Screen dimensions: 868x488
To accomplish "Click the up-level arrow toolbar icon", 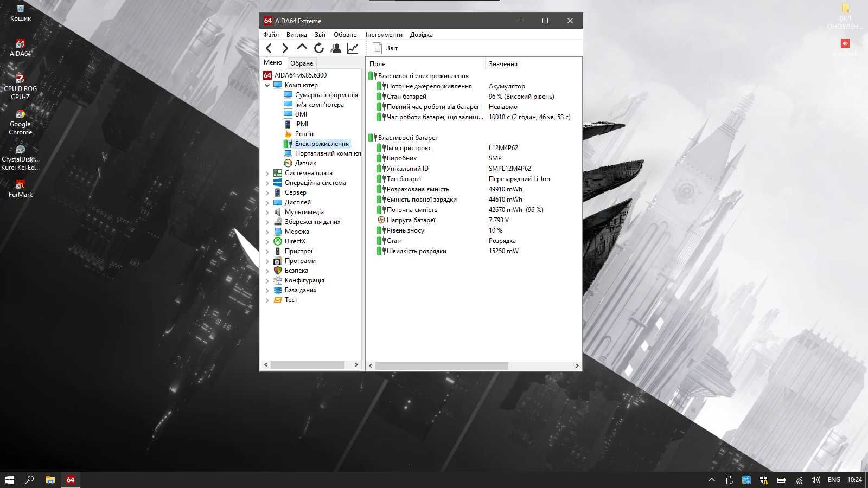I will [x=302, y=48].
